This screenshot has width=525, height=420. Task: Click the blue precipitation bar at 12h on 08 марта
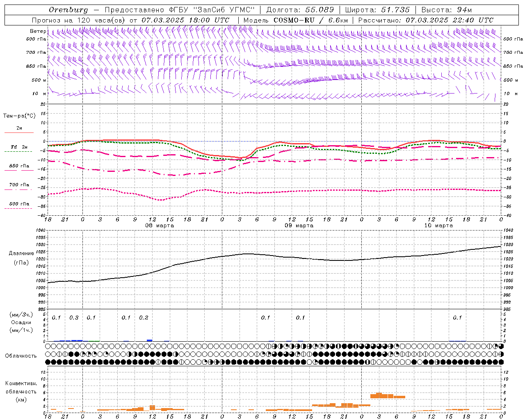coord(150,340)
